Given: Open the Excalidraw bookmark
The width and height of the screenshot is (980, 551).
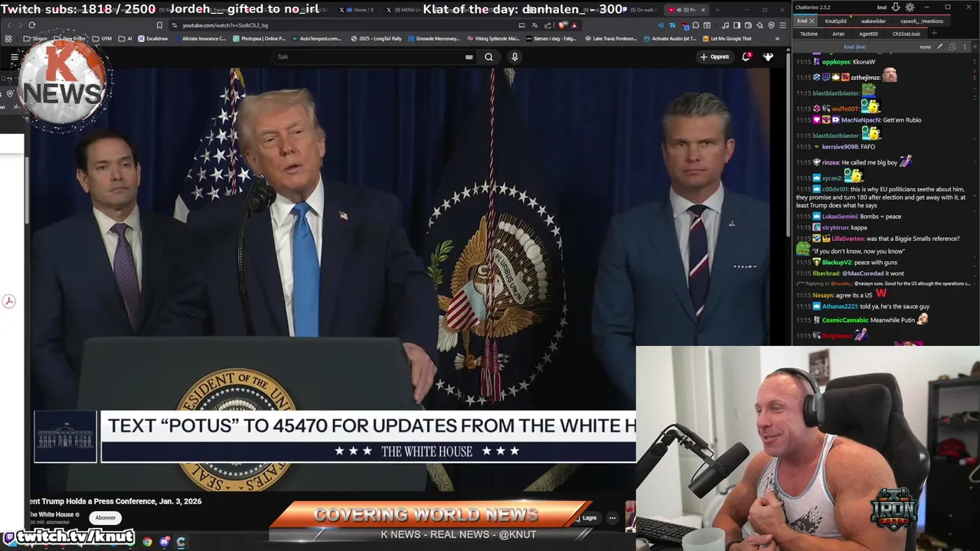Looking at the screenshot, I should [x=152, y=38].
